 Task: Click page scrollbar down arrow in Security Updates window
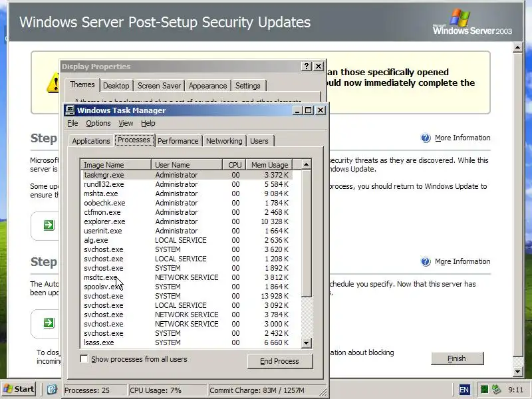coord(517,371)
